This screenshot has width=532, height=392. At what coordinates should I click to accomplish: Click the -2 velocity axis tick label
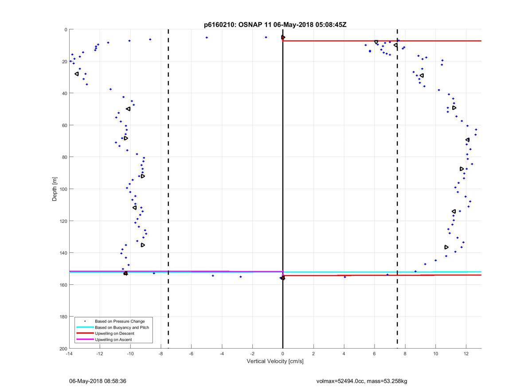point(252,354)
